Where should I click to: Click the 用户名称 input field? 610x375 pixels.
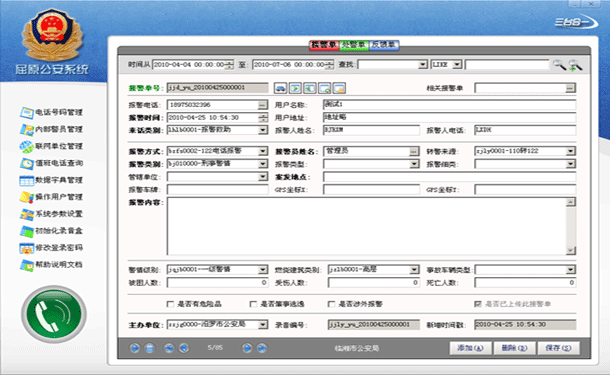coord(449,104)
